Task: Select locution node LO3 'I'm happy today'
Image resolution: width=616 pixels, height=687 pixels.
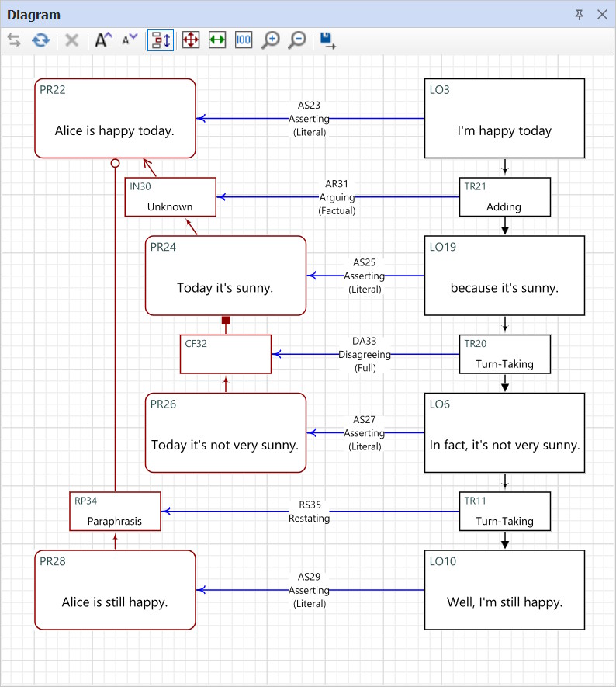Action: (x=504, y=118)
